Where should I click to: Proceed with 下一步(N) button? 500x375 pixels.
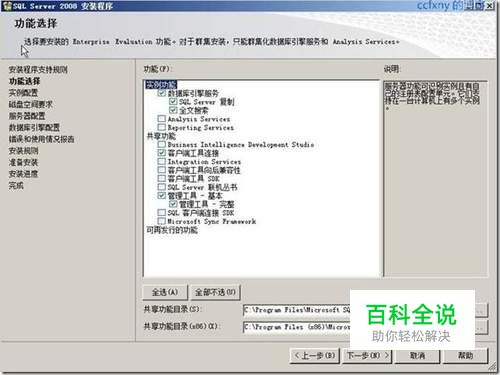367,356
